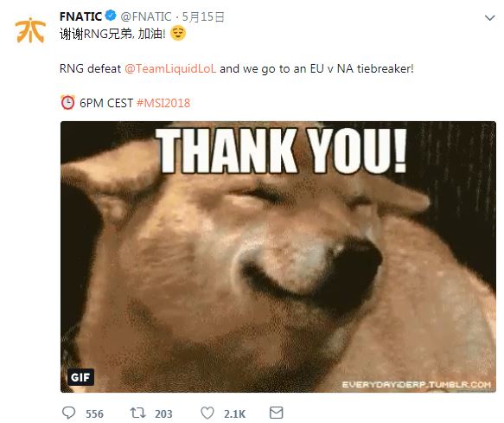Screen dimensions: 504x423
Task: Retweet using the retweet arrows icon
Action: click(138, 413)
